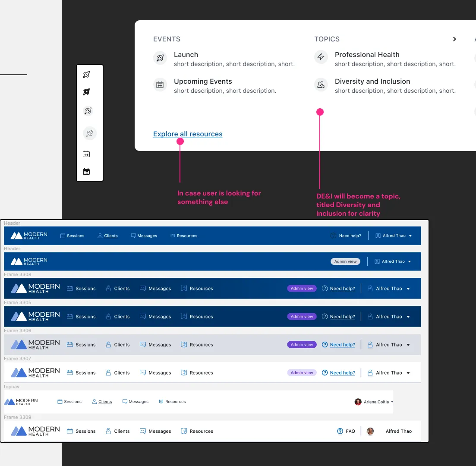Open Alfred Thao dropdown in the top Header bar
The image size is (476, 466).
pyautogui.click(x=394, y=236)
